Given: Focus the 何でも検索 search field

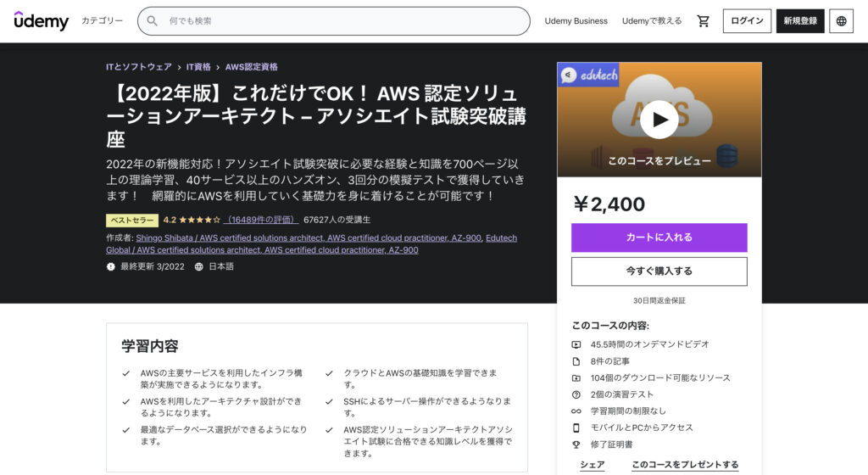Looking at the screenshot, I should [x=334, y=21].
